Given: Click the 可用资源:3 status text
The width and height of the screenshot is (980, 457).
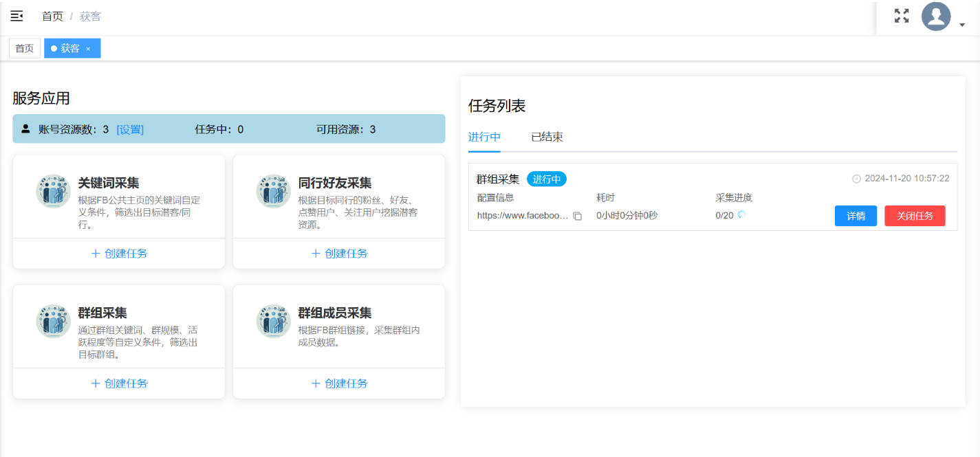Looking at the screenshot, I should point(346,129).
